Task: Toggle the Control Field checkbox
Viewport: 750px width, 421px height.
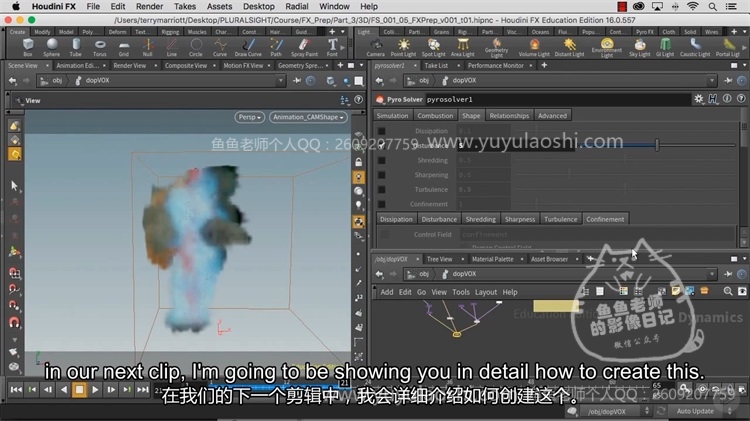Action: 385,234
